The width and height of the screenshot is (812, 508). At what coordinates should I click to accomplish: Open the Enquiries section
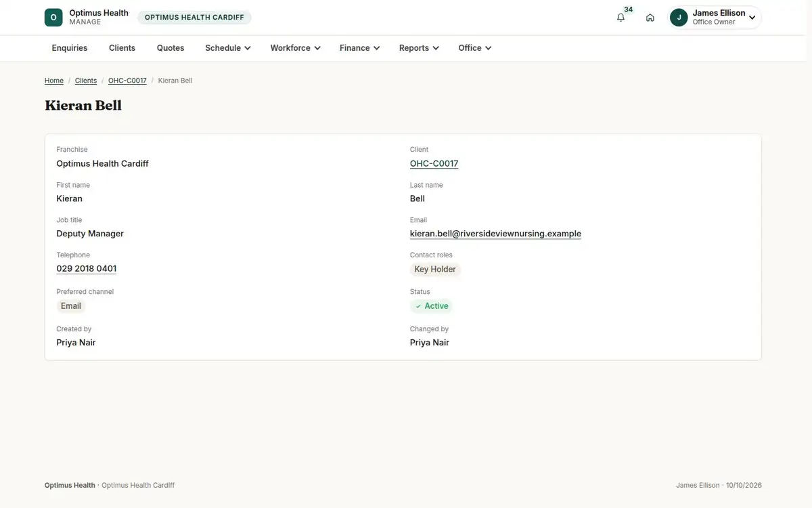[70, 48]
